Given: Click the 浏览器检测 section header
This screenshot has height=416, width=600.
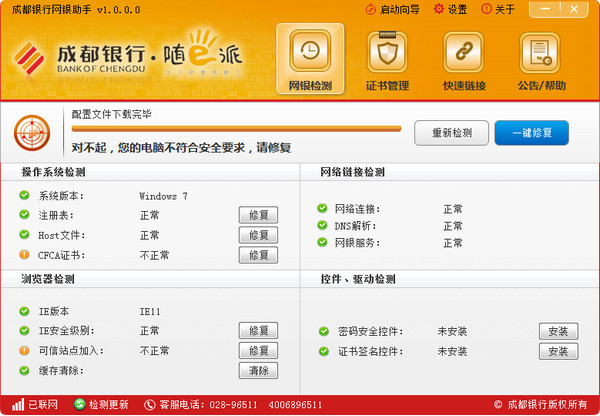Looking at the screenshot, I should [x=48, y=279].
